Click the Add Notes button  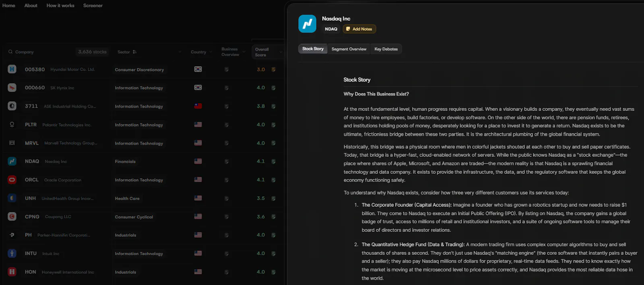coord(359,29)
